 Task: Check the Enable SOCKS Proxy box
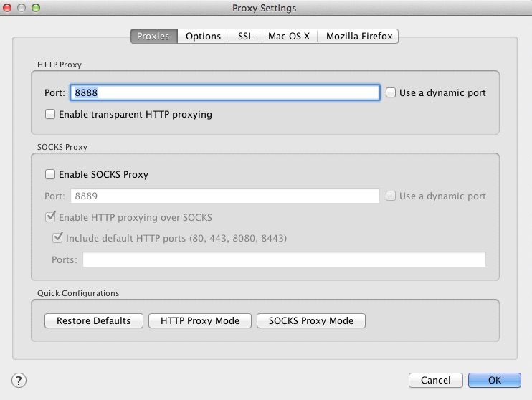(50, 174)
